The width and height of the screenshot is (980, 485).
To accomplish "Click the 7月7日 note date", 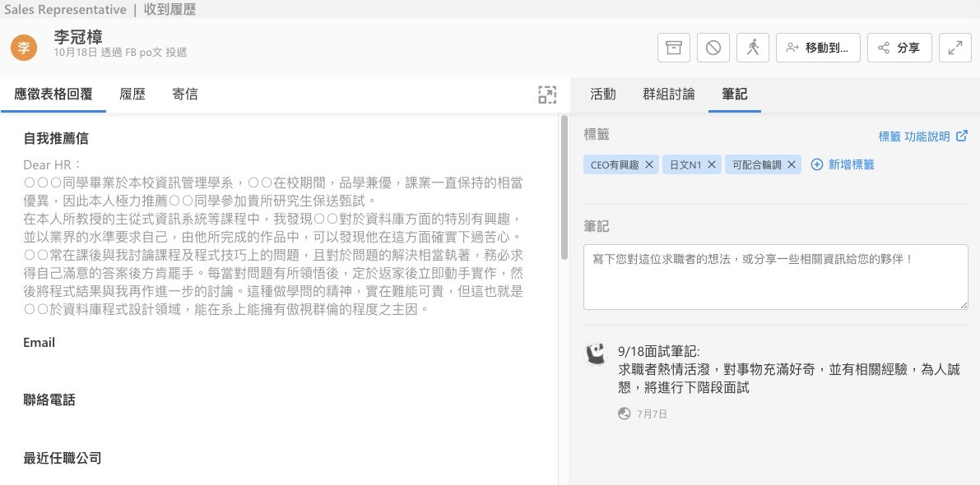I will (x=652, y=413).
